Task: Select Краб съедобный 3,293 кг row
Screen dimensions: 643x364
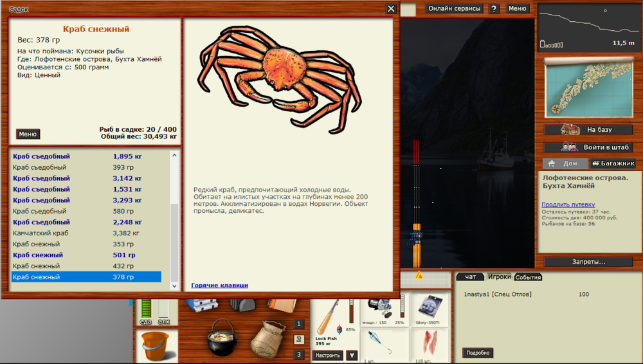Action: (x=86, y=200)
